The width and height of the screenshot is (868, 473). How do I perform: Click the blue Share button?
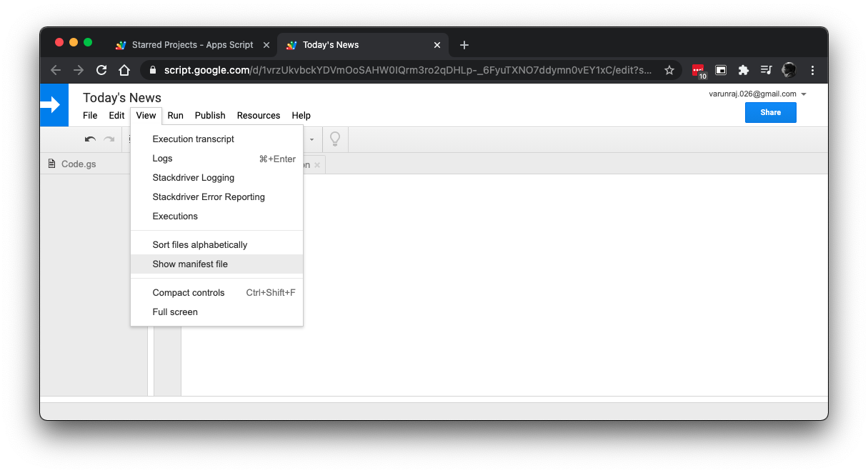tap(770, 113)
